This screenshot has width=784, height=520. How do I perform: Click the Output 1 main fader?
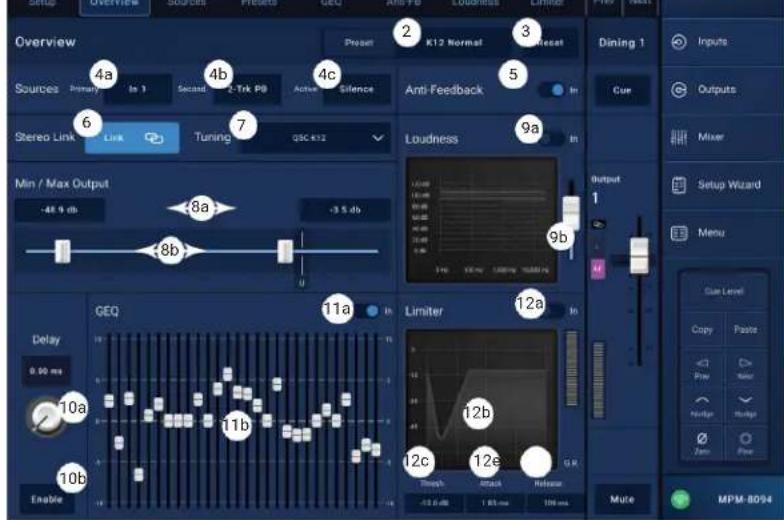639,256
